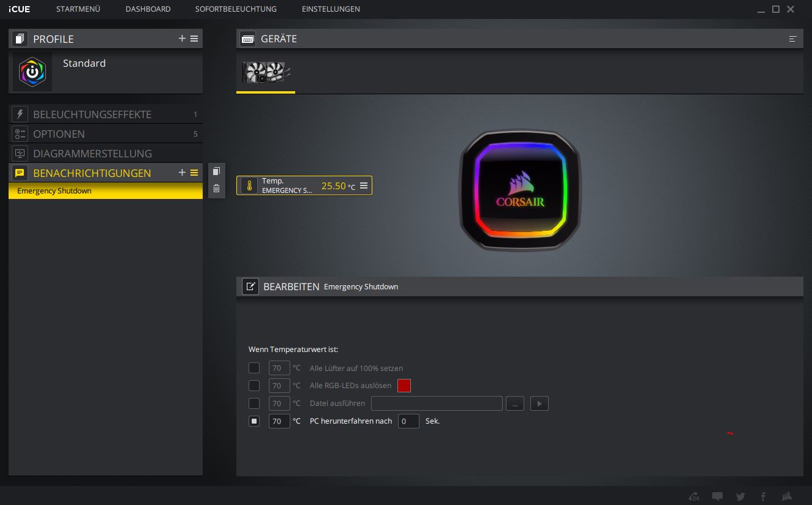The image size is (812, 505).
Task: Add a new profile with plus icon
Action: (x=182, y=38)
